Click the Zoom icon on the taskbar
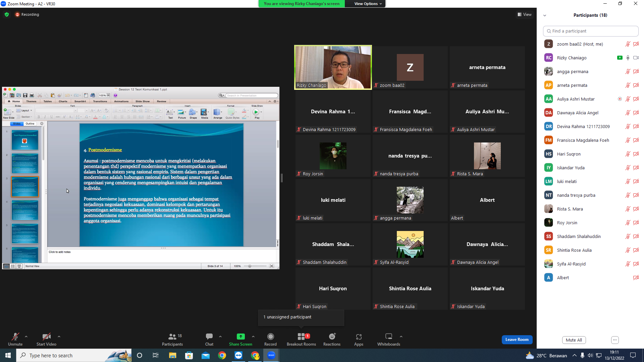The width and height of the screenshot is (644, 362). (271, 355)
